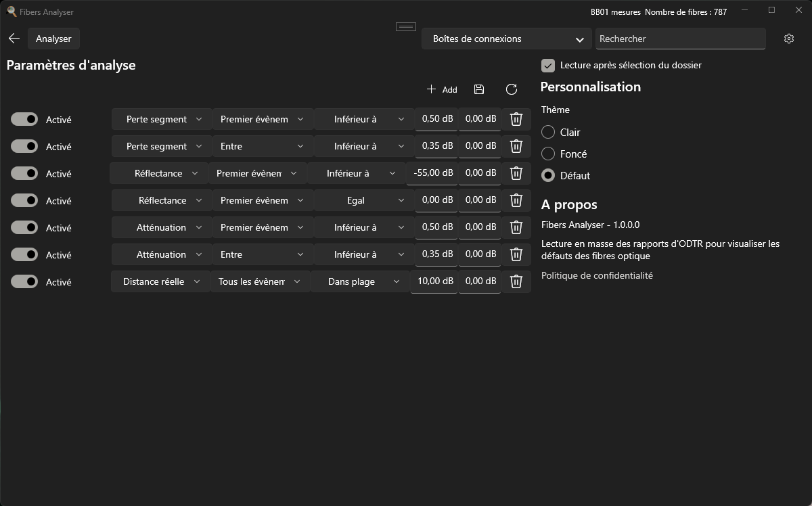The image size is (812, 506).
Task: Click the save parameters floppy disk icon
Action: click(479, 89)
